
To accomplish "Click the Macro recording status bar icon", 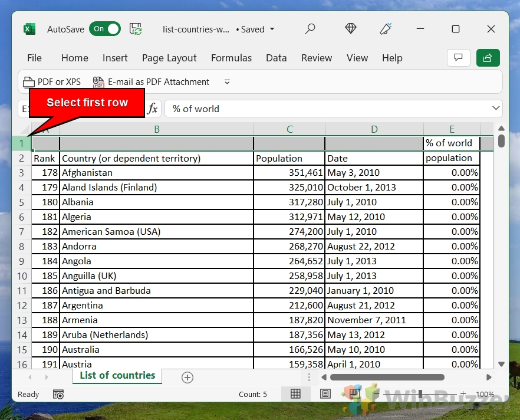I will [x=58, y=394].
